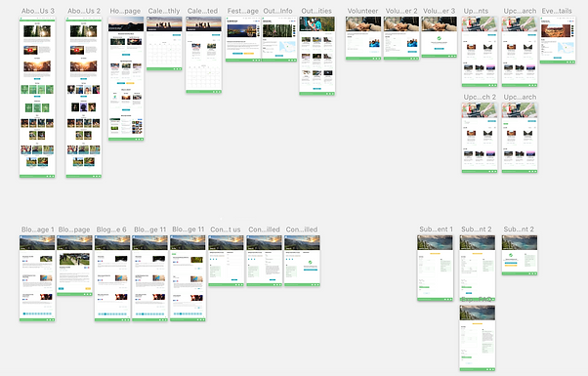Open the Eve...tails artboard preview

pyautogui.click(x=558, y=40)
